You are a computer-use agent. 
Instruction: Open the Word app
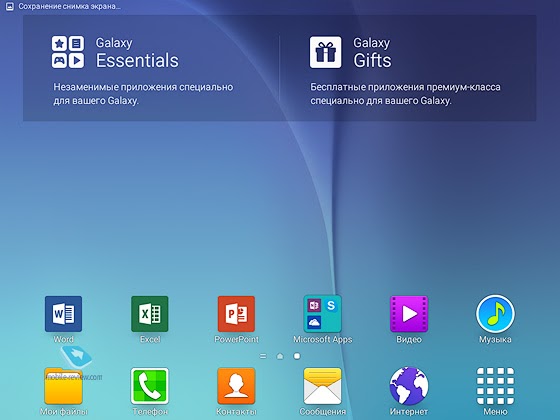pyautogui.click(x=63, y=314)
